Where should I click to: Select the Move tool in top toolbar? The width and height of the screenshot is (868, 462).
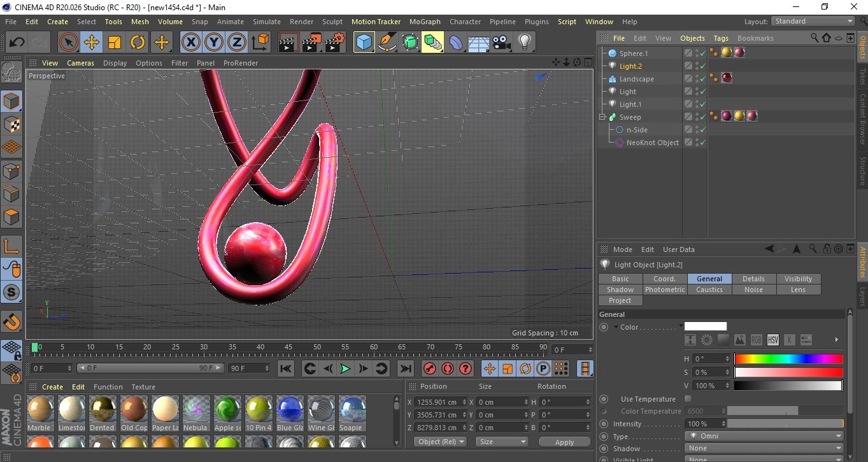tap(92, 43)
